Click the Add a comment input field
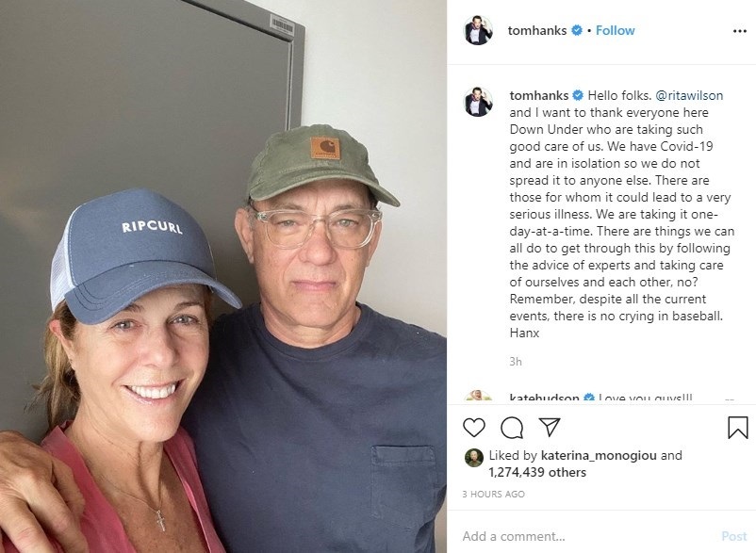The image size is (756, 553). [584, 536]
